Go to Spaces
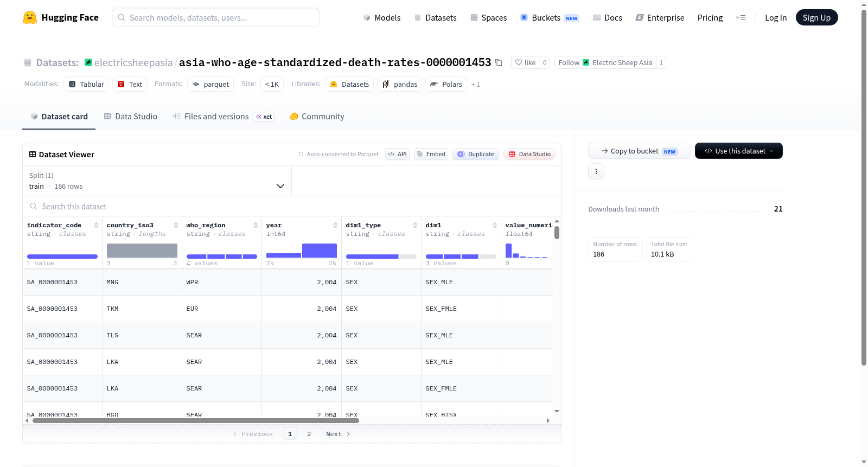 [x=488, y=17]
